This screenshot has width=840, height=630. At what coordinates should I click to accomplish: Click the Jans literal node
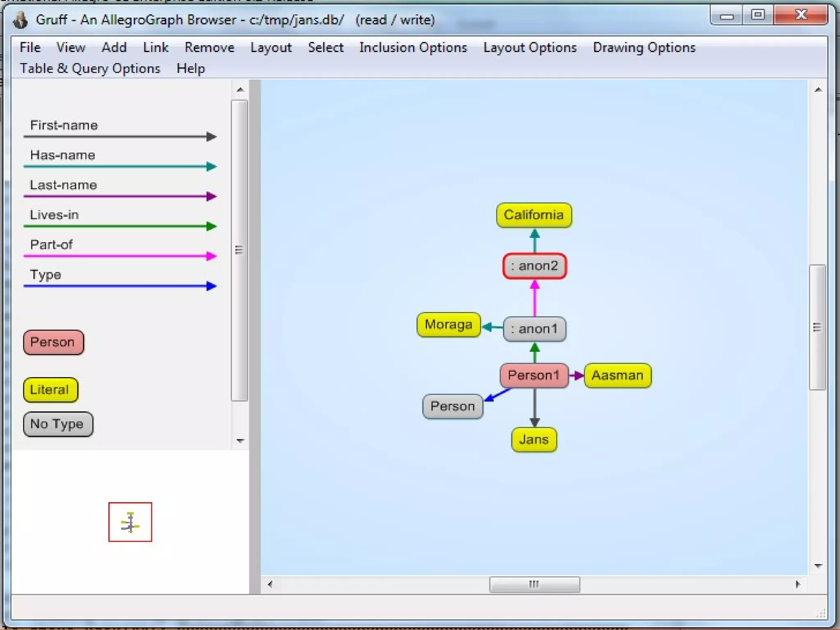[534, 439]
